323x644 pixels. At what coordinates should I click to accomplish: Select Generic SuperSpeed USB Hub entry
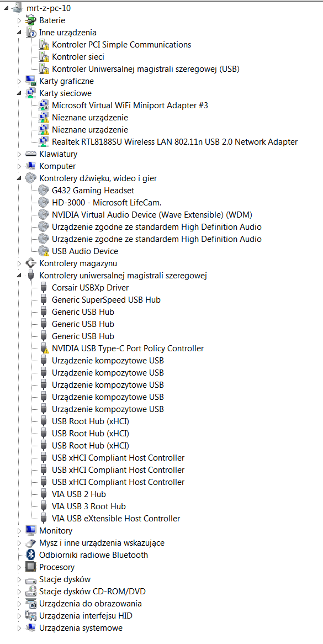(x=107, y=300)
